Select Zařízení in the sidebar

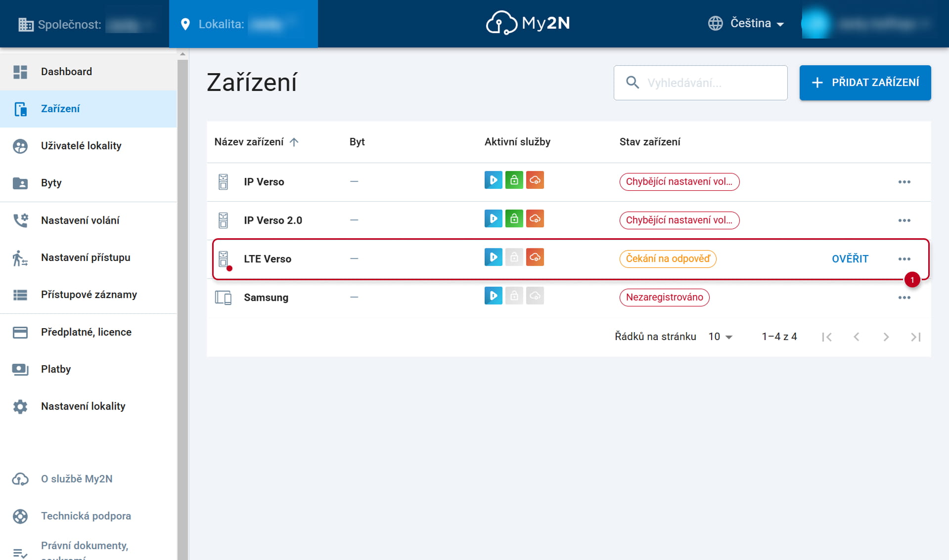pos(88,109)
